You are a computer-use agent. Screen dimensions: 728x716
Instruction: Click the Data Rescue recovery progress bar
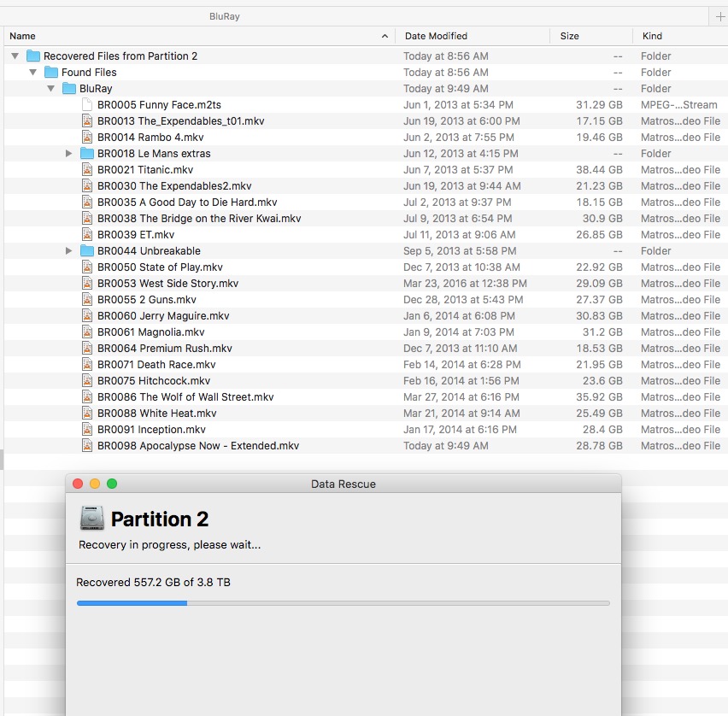[x=343, y=603]
